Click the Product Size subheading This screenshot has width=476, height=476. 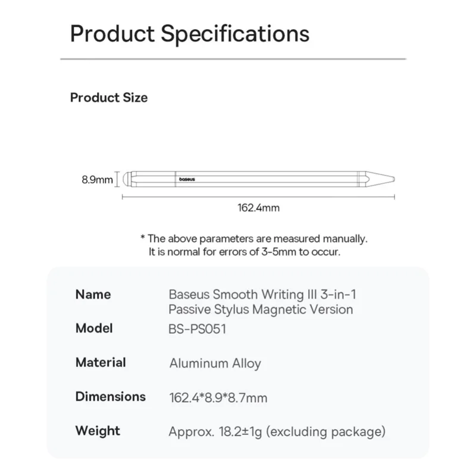[109, 98]
